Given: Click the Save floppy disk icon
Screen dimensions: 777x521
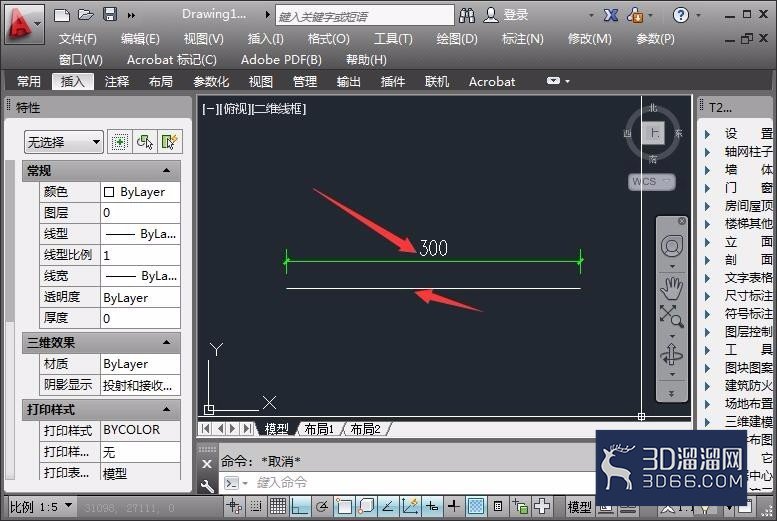Looking at the screenshot, I should pyautogui.click(x=110, y=14).
